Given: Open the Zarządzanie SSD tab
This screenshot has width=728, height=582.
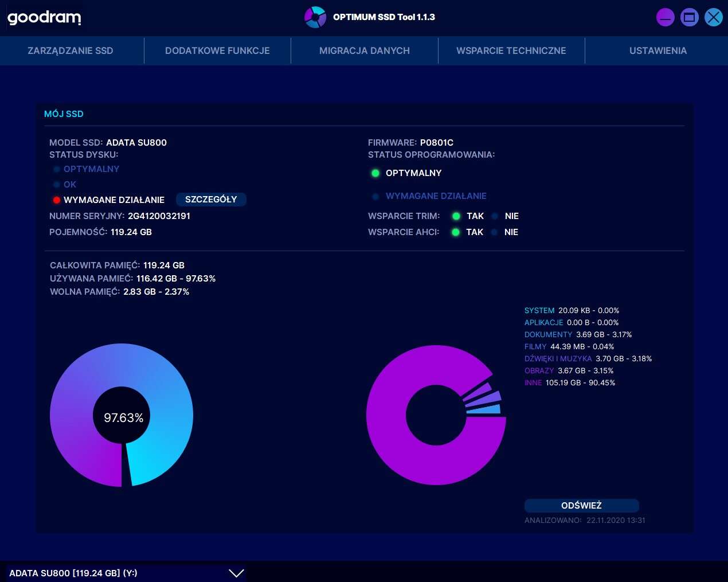Looking at the screenshot, I should [71, 50].
